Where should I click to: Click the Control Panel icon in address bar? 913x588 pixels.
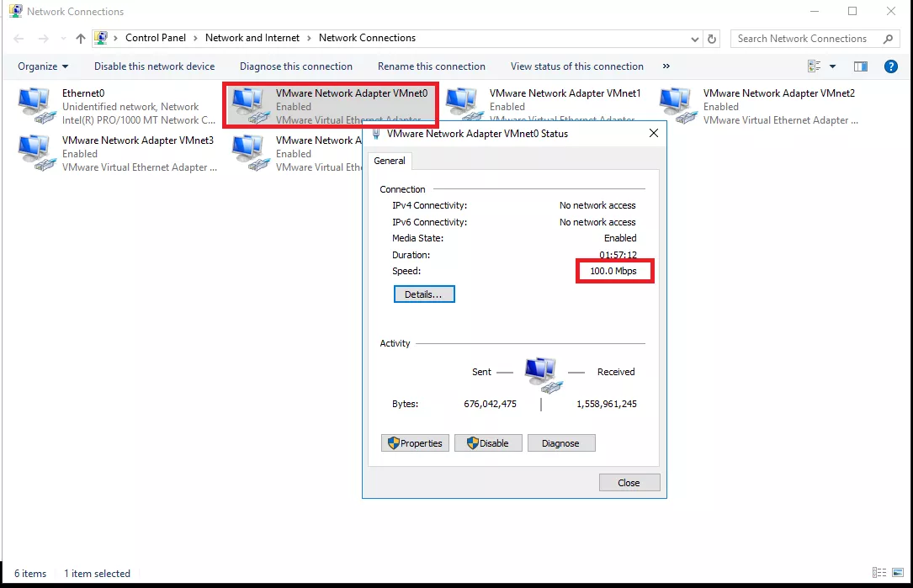(x=101, y=38)
